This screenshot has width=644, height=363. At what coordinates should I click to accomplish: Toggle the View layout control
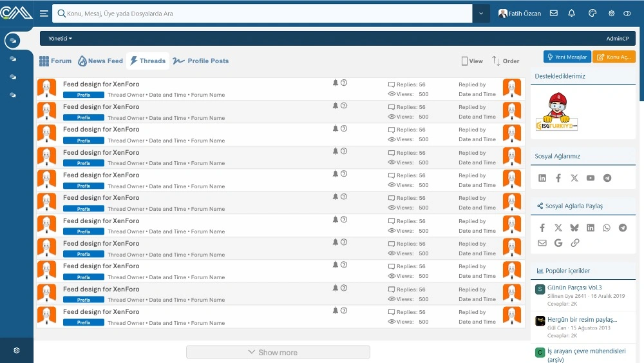pyautogui.click(x=472, y=61)
